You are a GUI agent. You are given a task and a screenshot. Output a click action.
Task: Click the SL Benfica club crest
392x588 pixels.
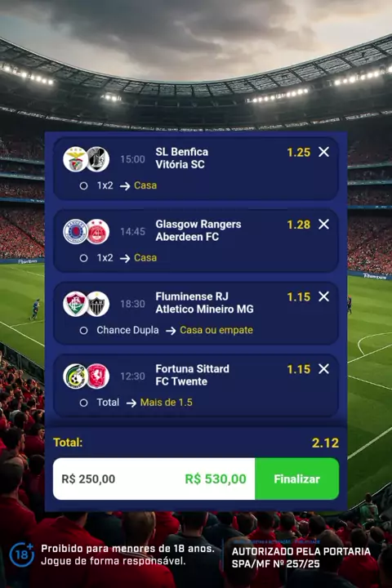tap(75, 159)
